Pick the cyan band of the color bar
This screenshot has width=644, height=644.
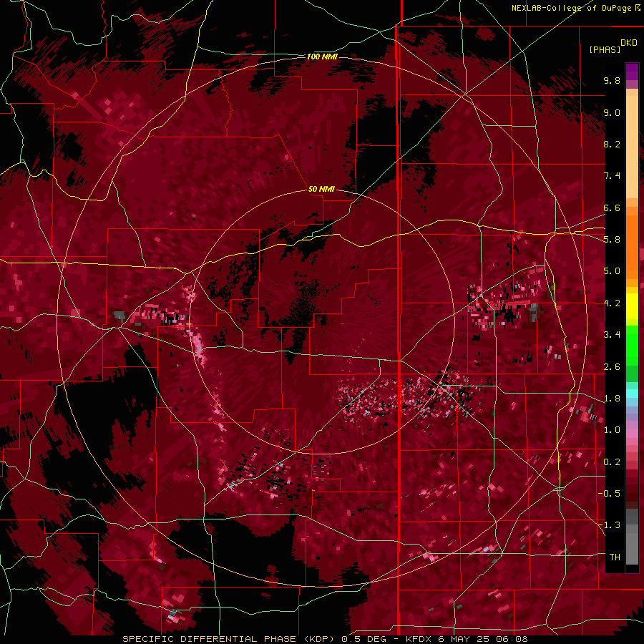click(632, 394)
